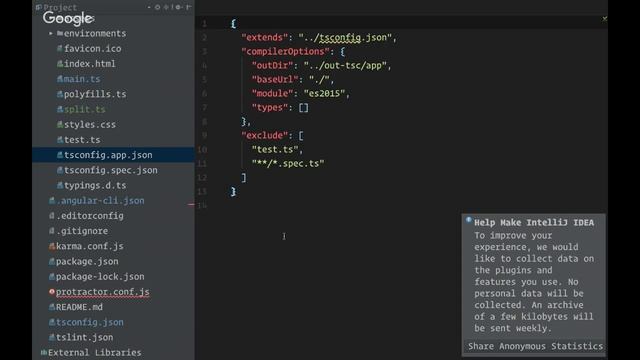Screen dimensions: 640x360
Task: Click the scroll-from-source target icon
Action: (158, 7)
